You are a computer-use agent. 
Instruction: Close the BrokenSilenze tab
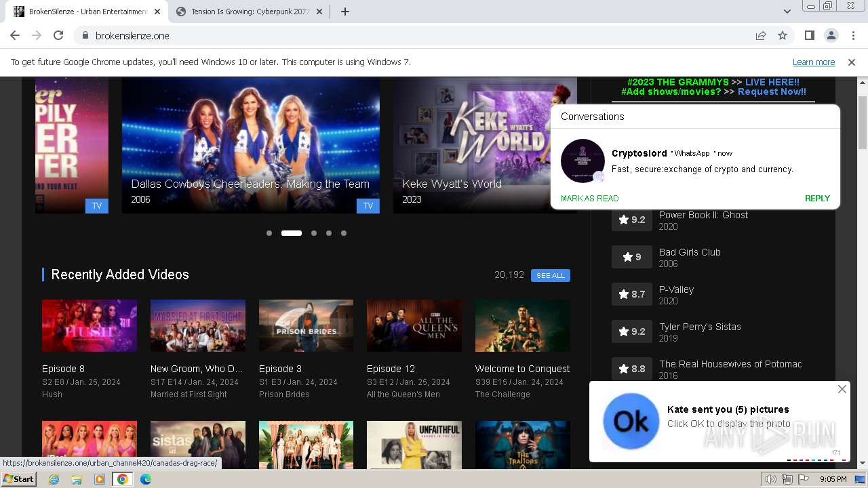coord(157,12)
